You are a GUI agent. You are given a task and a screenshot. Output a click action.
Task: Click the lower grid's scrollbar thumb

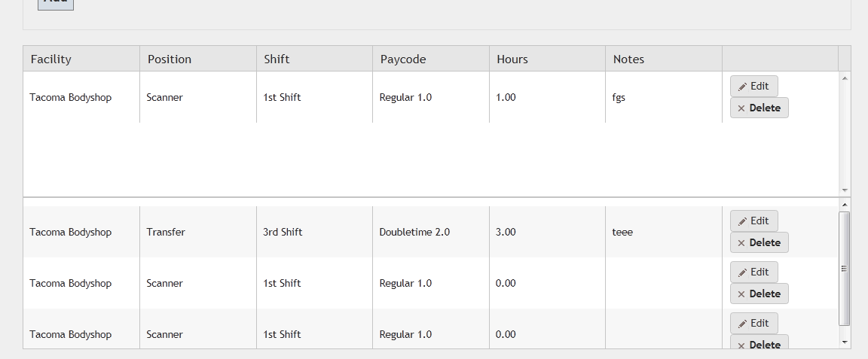point(845,268)
